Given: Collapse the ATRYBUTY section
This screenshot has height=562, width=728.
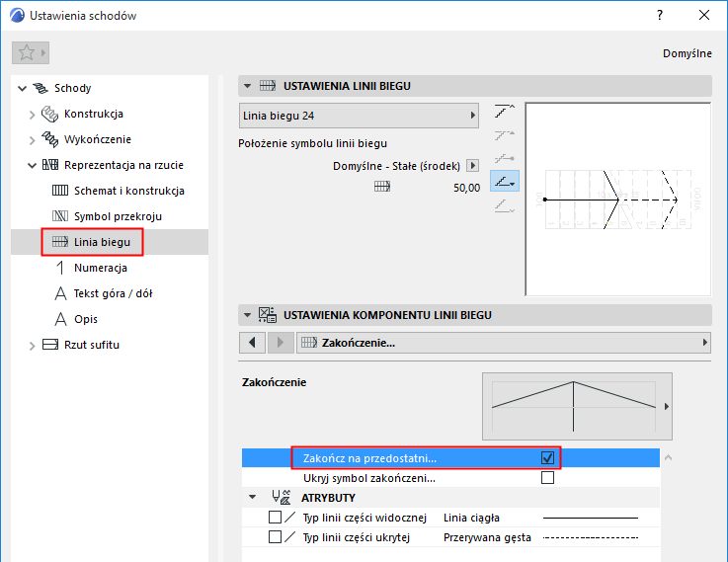Looking at the screenshot, I should tap(252, 497).
